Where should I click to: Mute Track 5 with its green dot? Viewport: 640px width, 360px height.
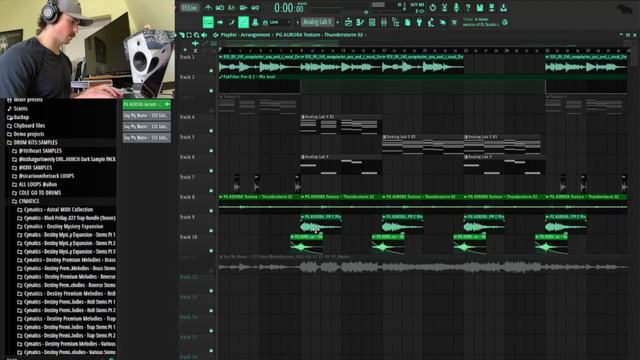(x=211, y=151)
